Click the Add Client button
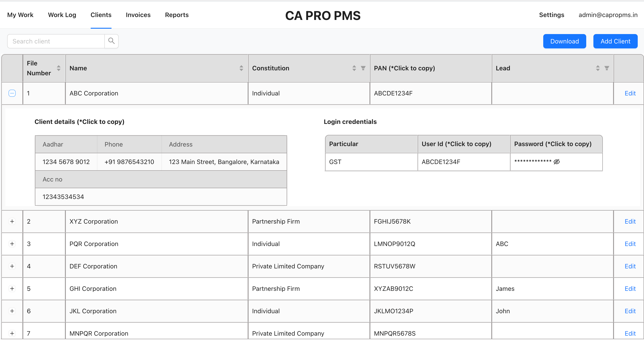 [615, 41]
